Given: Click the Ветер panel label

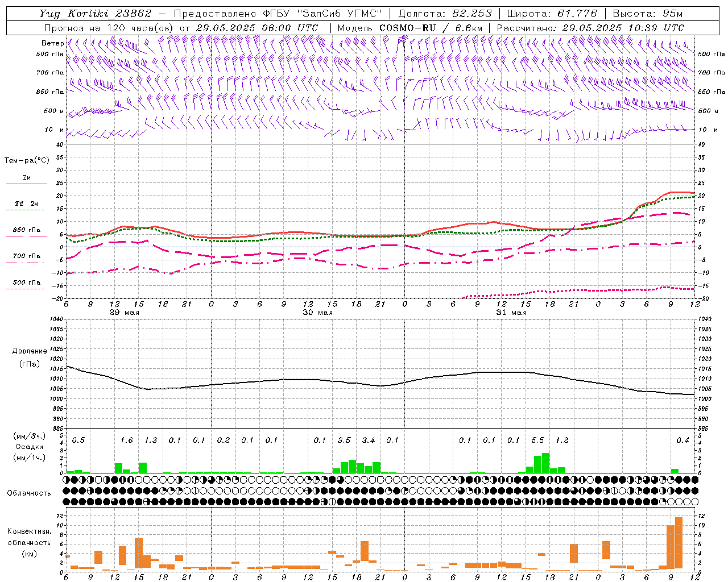Looking at the screenshot, I should tap(52, 43).
